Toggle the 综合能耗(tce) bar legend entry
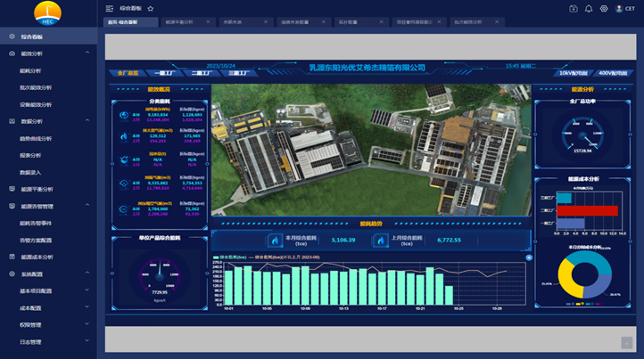The image size is (644, 359). coord(229,257)
